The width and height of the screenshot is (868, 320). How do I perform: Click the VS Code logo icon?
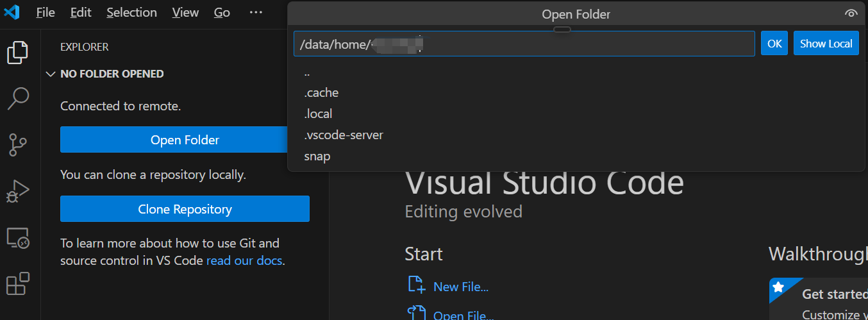pos(12,12)
